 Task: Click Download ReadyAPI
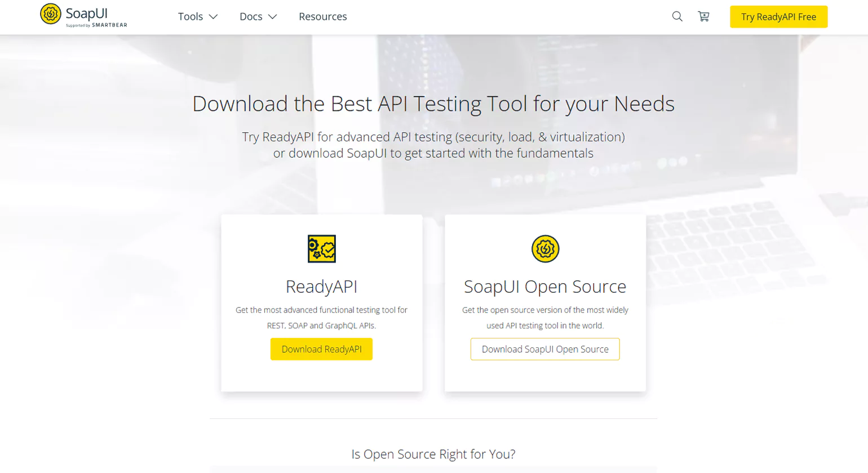pyautogui.click(x=321, y=349)
